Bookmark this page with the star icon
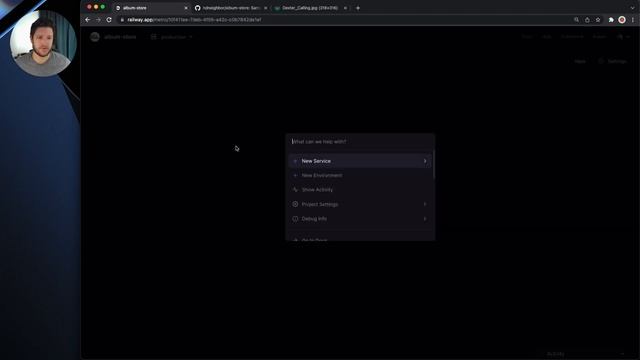This screenshot has height=360, width=640. pos(598,20)
